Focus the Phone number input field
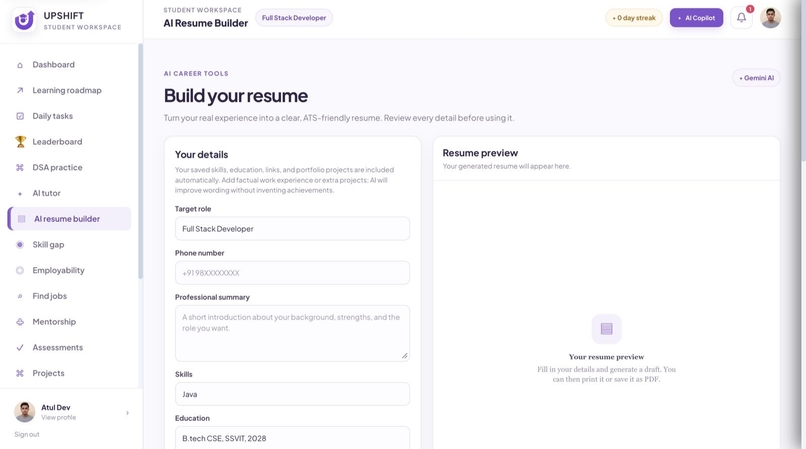Image resolution: width=806 pixels, height=449 pixels. (292, 273)
